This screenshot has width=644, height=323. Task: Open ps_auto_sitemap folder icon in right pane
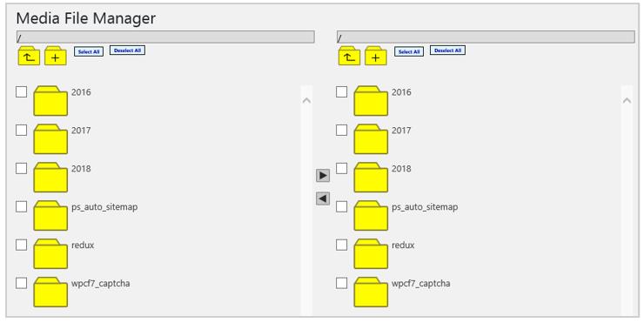point(371,215)
